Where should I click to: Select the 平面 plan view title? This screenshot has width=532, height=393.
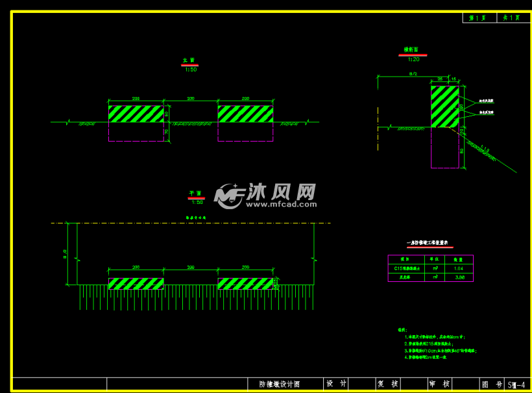tap(195, 194)
